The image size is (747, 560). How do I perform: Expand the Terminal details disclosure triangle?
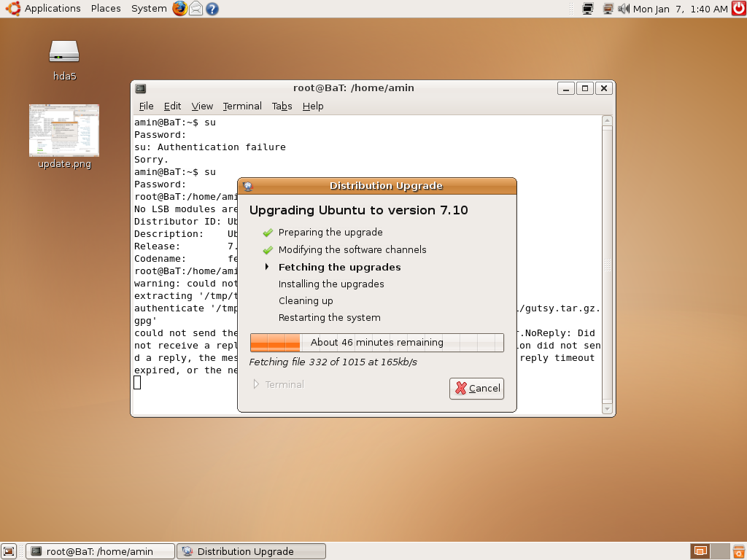pos(256,384)
